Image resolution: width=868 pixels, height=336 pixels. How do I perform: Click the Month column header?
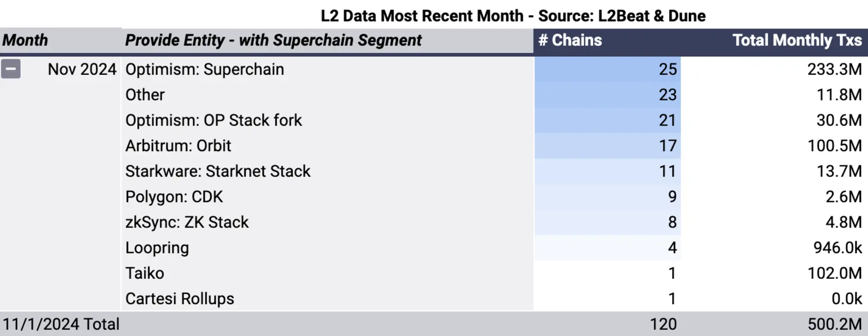25,40
